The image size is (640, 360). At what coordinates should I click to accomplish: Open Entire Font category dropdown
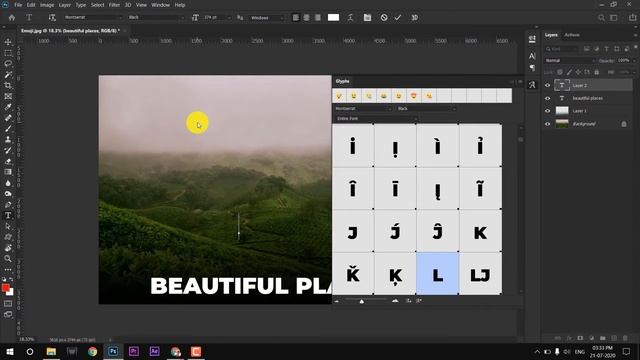coord(376,118)
